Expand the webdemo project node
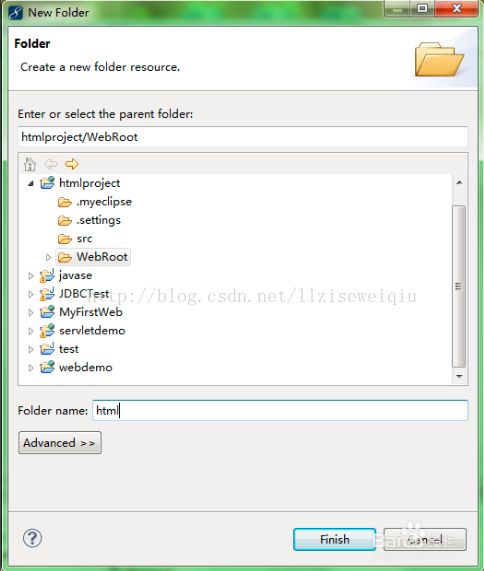The image size is (484, 571). tap(31, 368)
